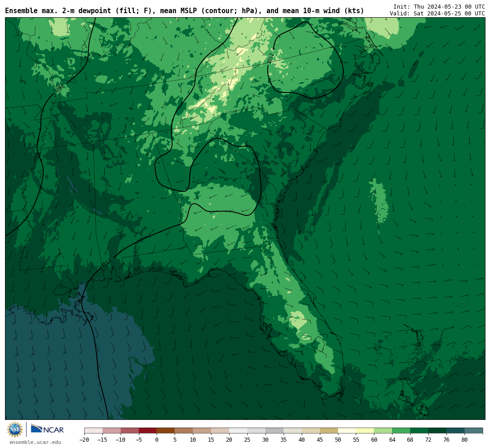Pick the 68 to 72 green swatch

click(x=420, y=431)
